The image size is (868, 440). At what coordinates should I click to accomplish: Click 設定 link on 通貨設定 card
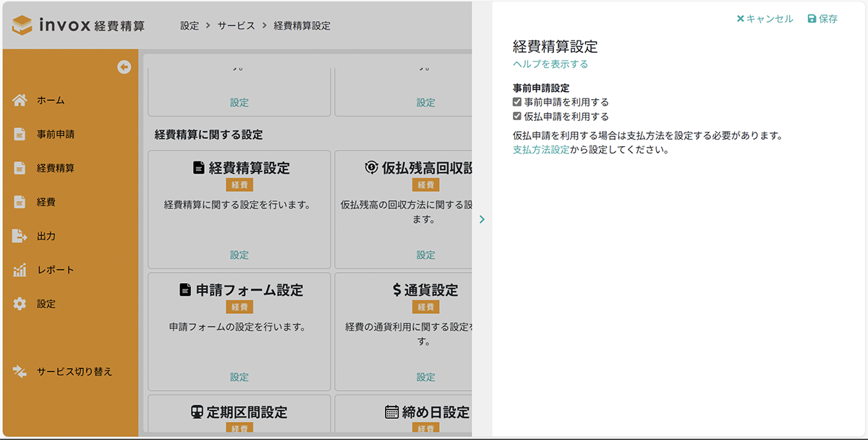(x=426, y=377)
